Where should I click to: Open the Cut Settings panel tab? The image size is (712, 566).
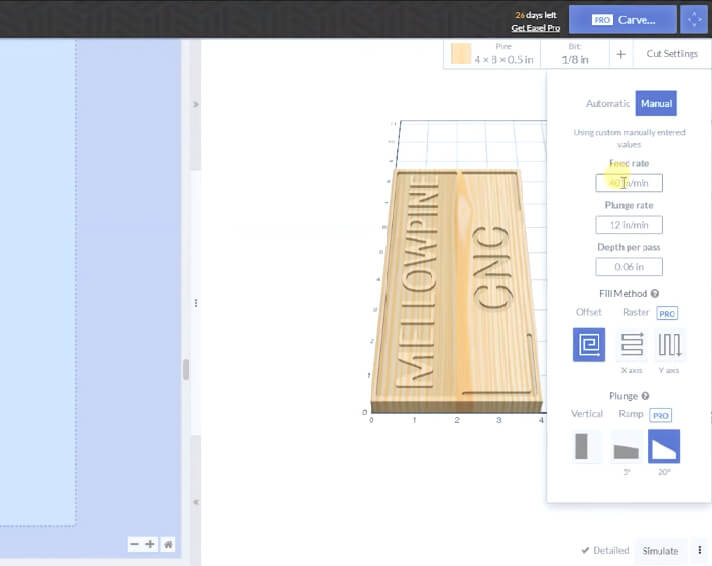pos(672,54)
